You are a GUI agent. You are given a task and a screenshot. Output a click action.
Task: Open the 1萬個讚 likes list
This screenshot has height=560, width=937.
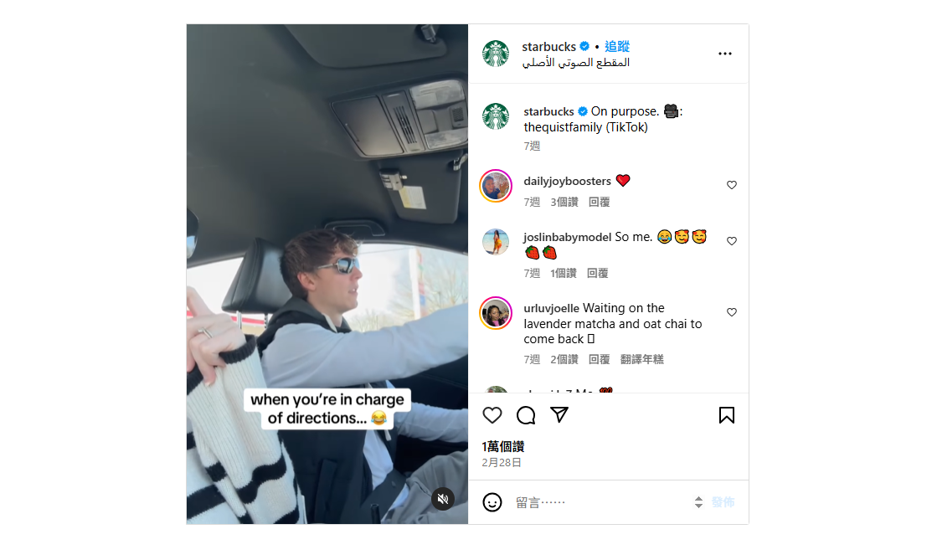503,446
